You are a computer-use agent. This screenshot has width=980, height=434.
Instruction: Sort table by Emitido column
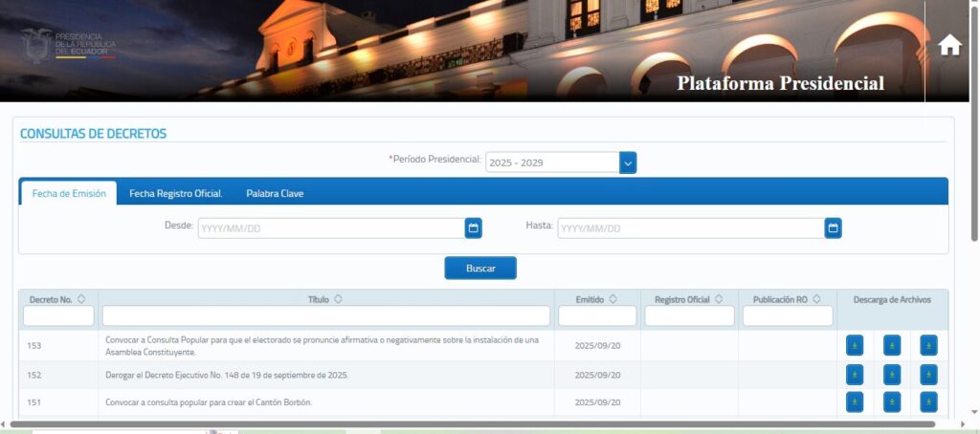(x=612, y=299)
